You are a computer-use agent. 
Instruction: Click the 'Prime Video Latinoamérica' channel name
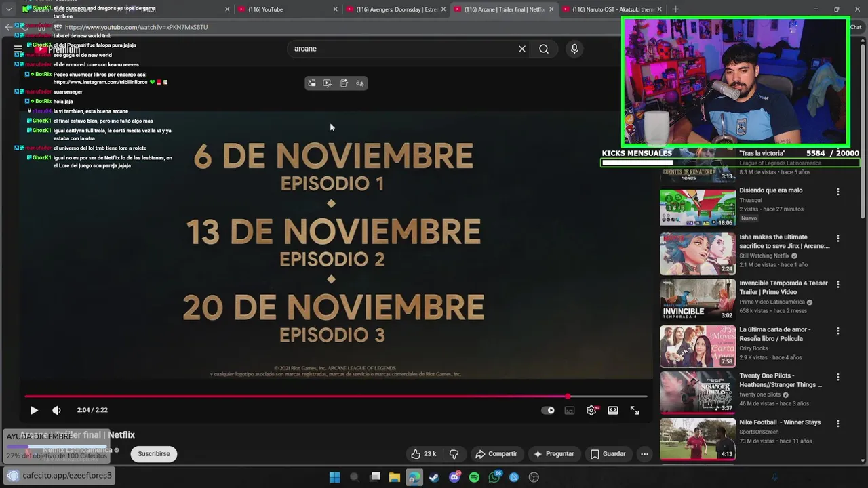point(772,302)
